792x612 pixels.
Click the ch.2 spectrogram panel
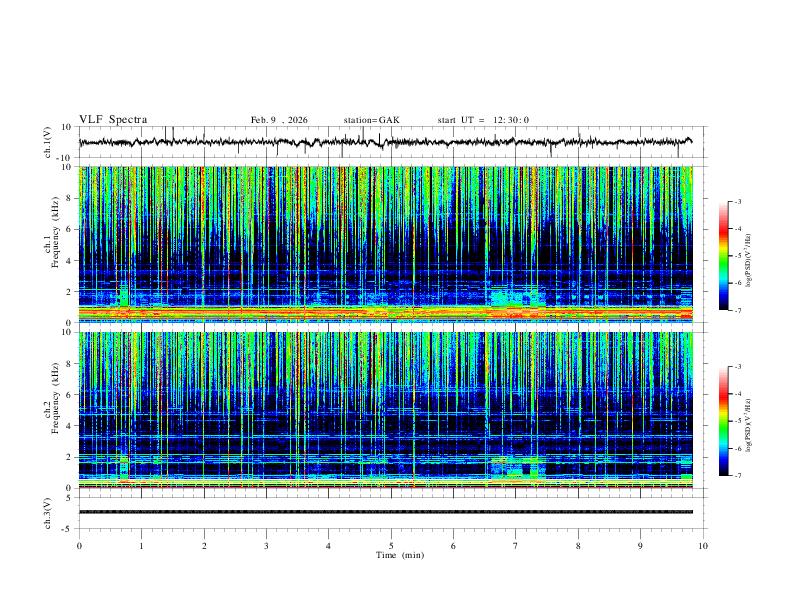[x=385, y=410]
